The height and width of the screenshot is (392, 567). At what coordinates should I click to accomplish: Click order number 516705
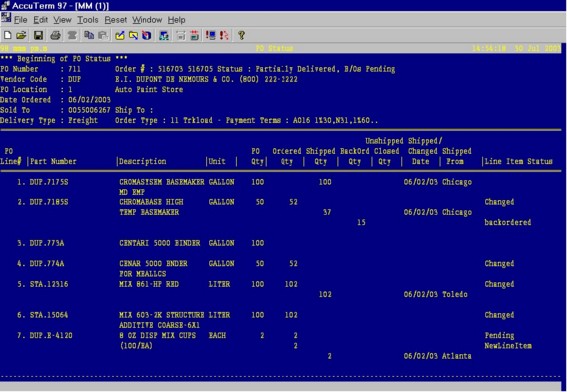pyautogui.click(x=200, y=69)
